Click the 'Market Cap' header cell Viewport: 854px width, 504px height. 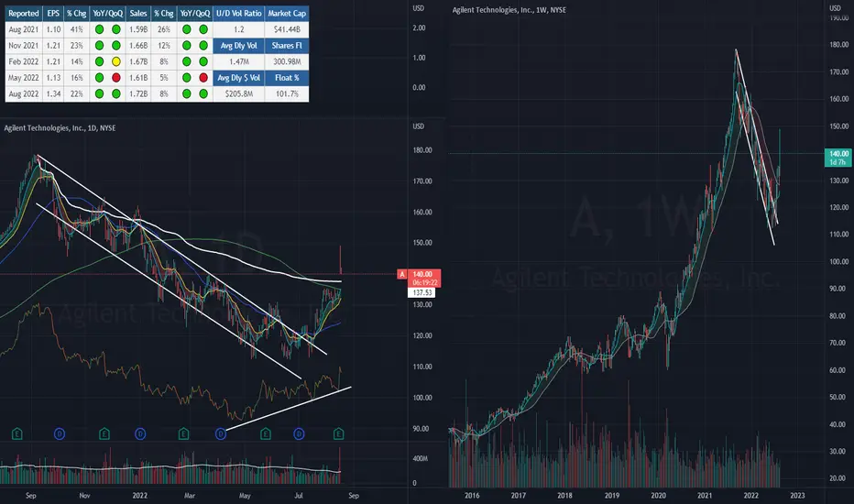point(287,13)
